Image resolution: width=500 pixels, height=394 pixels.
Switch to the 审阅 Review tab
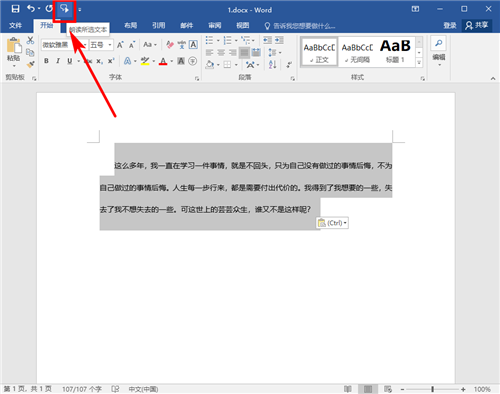[x=215, y=26]
